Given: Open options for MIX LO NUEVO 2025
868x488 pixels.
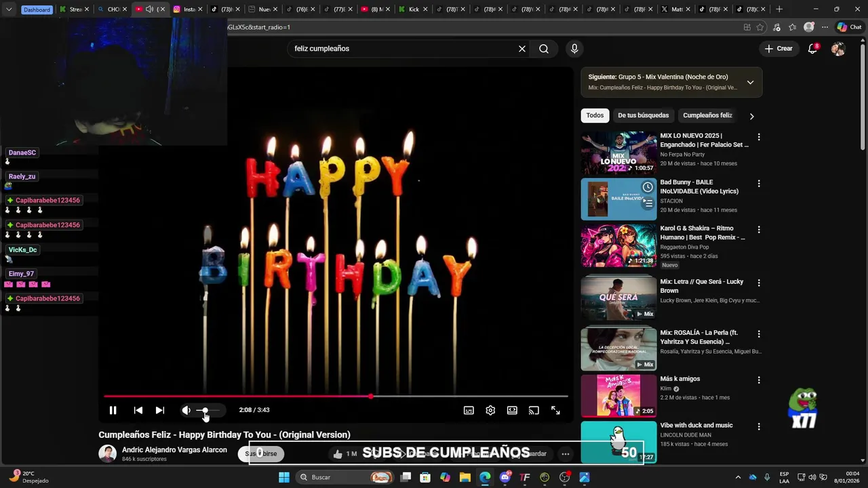Looking at the screenshot, I should (x=759, y=137).
